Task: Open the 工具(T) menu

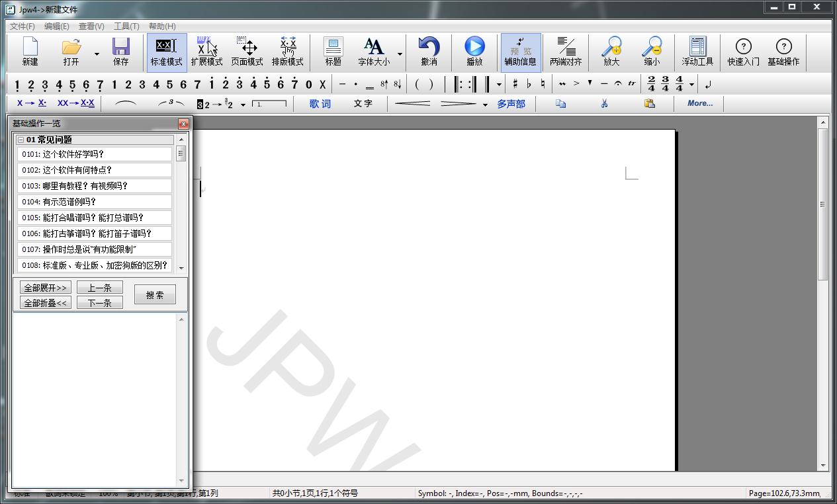Action: pyautogui.click(x=126, y=26)
